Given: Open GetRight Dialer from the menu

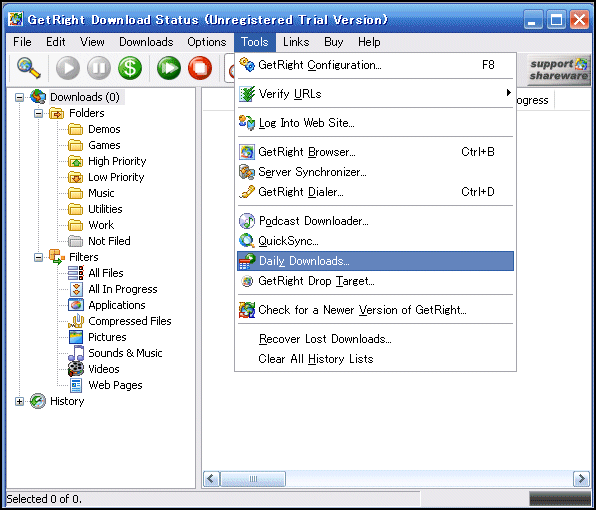Looking at the screenshot, I should pyautogui.click(x=376, y=192).
